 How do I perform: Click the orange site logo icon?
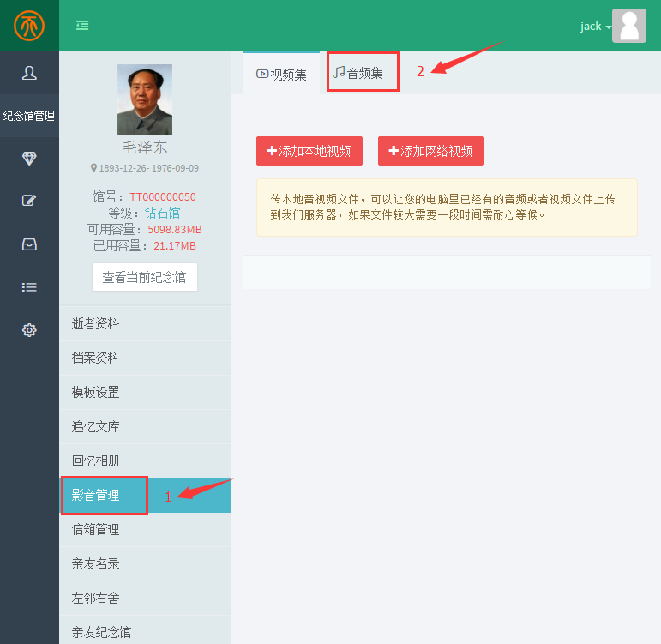(x=29, y=26)
